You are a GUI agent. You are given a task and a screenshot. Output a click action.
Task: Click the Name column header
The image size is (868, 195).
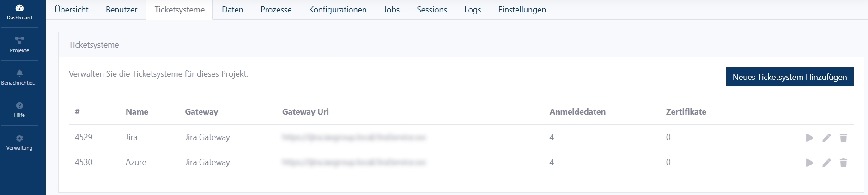click(x=137, y=112)
